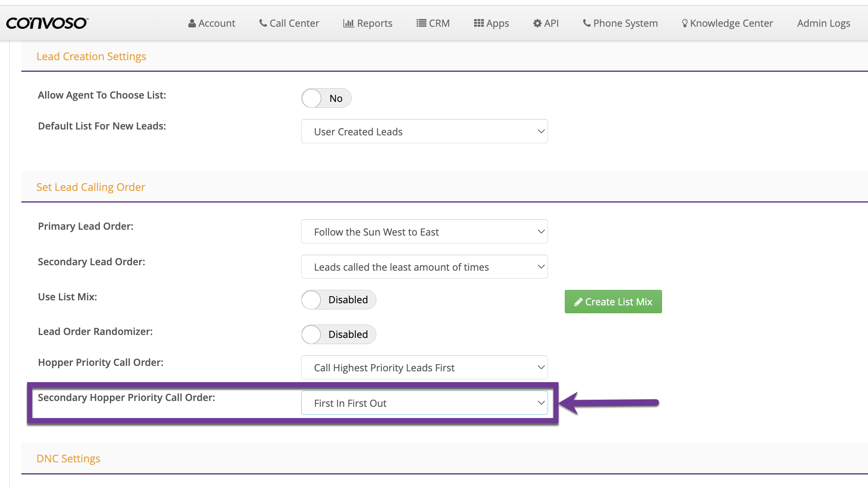Click the DNC Settings section heading
Image resolution: width=868 pixels, height=487 pixels.
click(x=69, y=459)
